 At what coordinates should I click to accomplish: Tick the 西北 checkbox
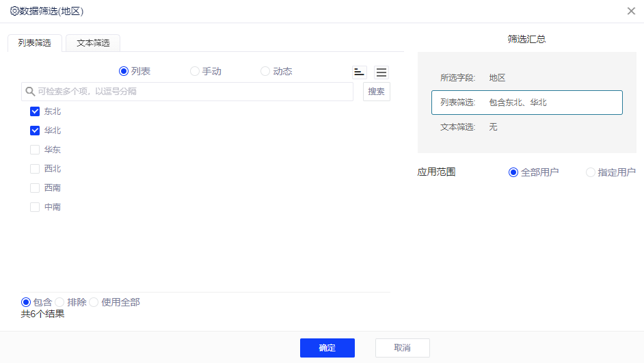35,169
